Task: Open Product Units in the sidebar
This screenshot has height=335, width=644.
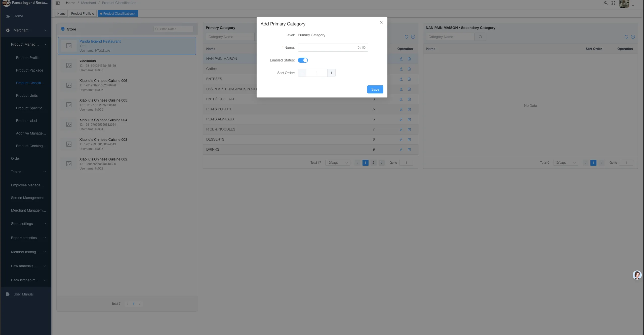Action: (27, 95)
